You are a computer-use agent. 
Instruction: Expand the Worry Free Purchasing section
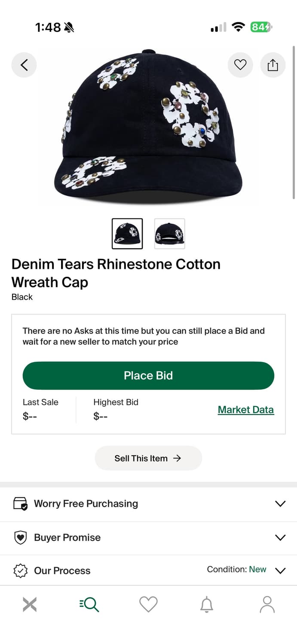[x=280, y=504]
